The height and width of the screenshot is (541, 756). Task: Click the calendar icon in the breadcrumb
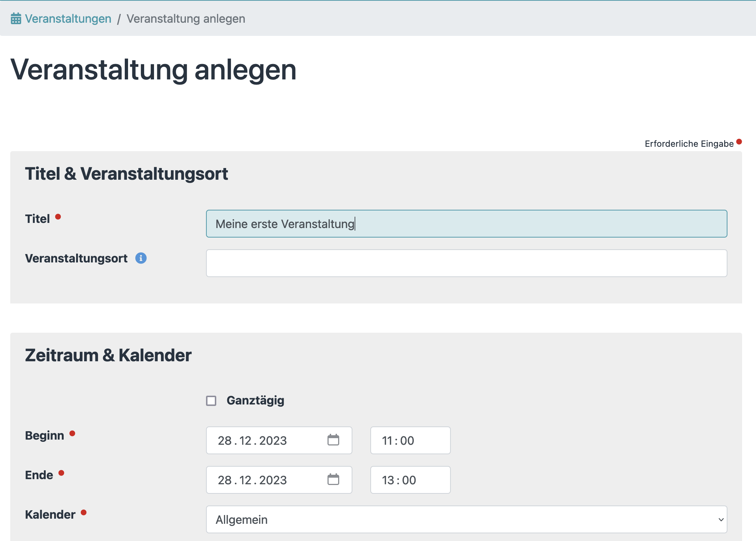(x=16, y=18)
